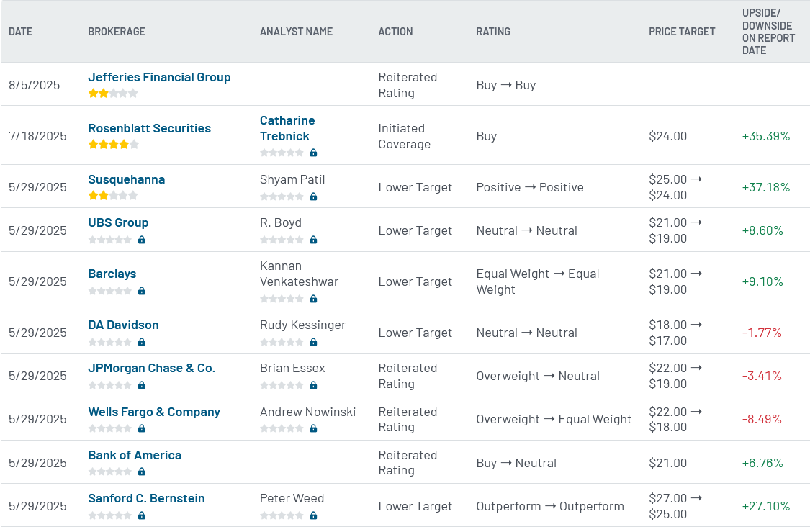Select the +6.76% upside value
Screen dimensions: 810x532
coord(762,464)
